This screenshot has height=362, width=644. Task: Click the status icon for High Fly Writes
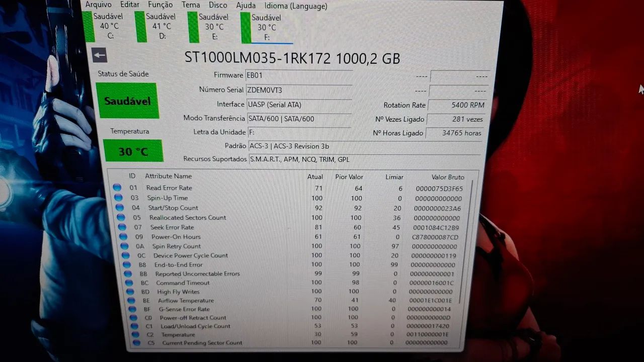(130, 291)
